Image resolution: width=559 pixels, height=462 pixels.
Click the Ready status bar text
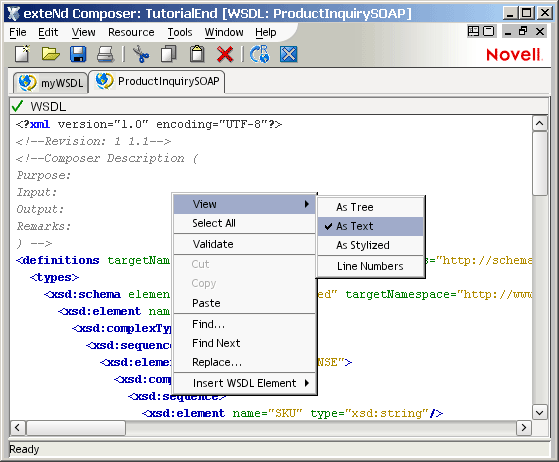click(24, 449)
